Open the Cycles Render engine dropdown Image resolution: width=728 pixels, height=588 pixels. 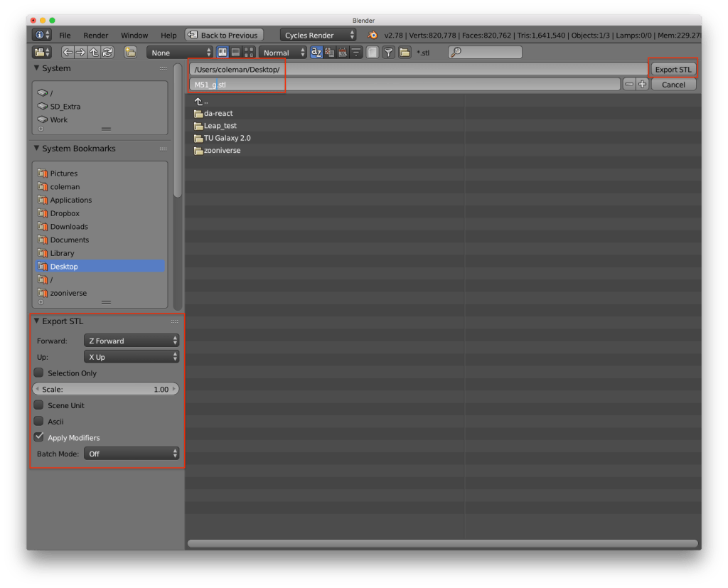click(x=318, y=35)
